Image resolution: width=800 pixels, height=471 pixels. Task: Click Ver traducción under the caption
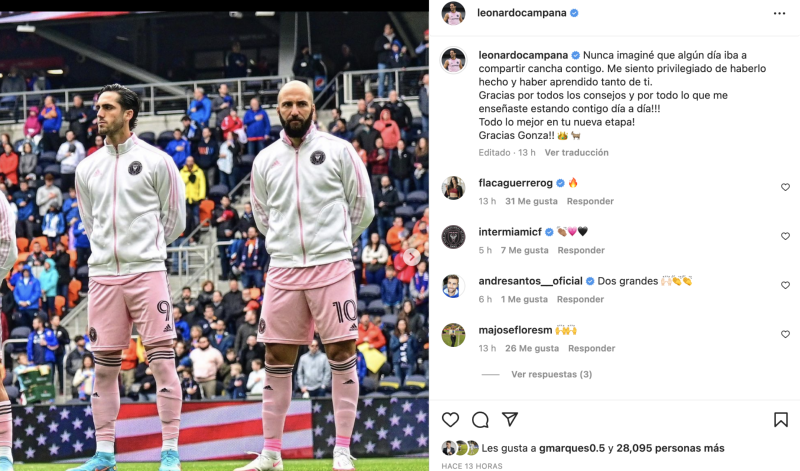[x=577, y=152]
